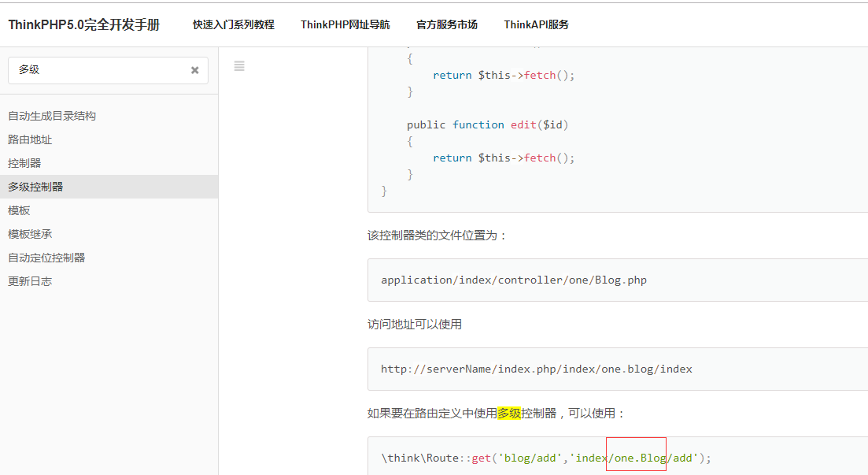The image size is (868, 475).
Task: Click the table of contents hamburger icon
Action: pos(239,66)
